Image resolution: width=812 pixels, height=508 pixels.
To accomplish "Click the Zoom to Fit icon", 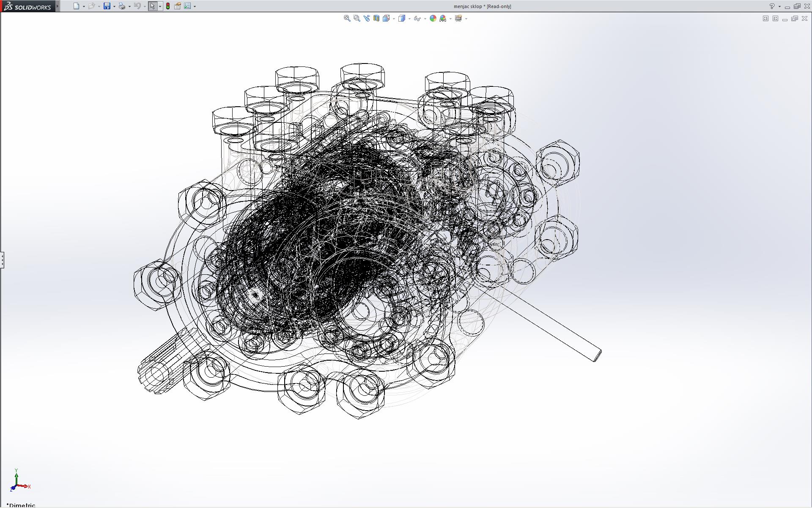I will pyautogui.click(x=347, y=18).
